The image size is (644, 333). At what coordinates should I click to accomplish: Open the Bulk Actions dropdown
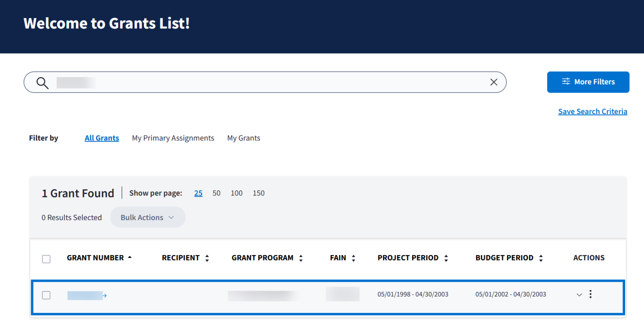[148, 217]
